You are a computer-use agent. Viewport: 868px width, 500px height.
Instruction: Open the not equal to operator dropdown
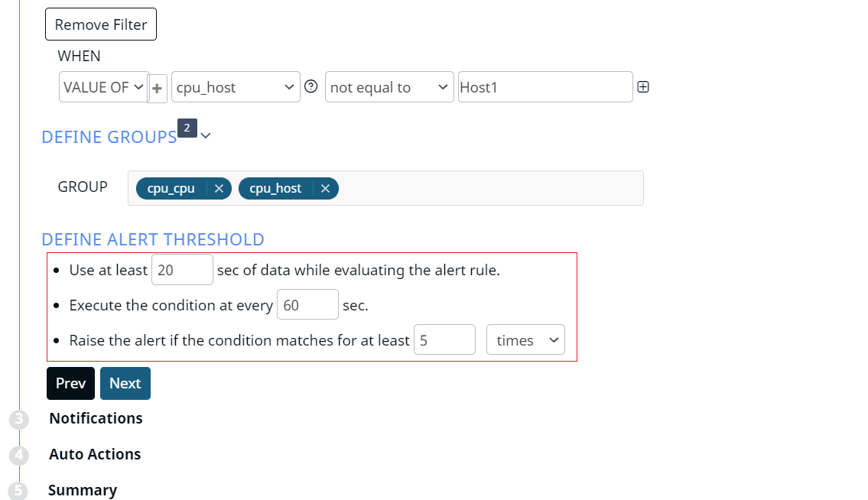[x=389, y=87]
